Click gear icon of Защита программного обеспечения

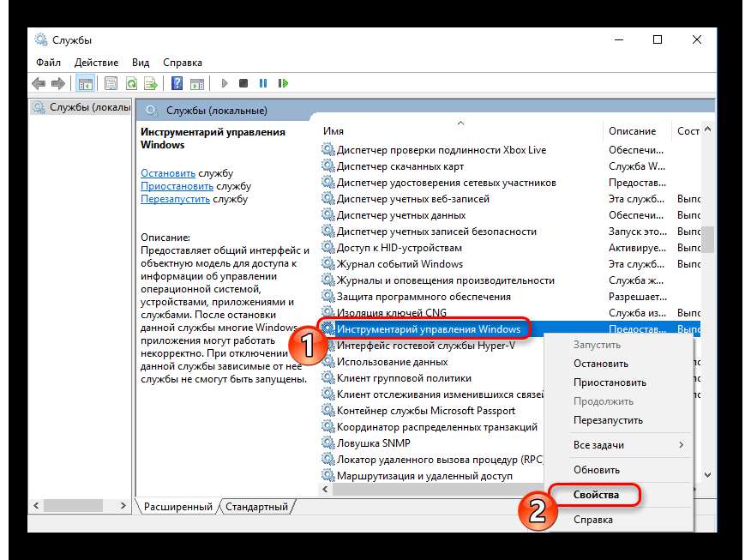point(327,296)
